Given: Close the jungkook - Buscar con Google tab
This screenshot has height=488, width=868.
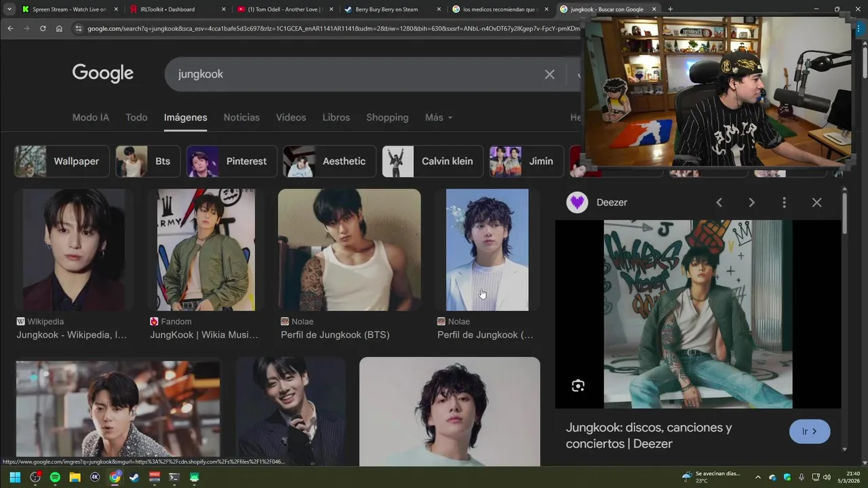Looking at the screenshot, I should (654, 9).
